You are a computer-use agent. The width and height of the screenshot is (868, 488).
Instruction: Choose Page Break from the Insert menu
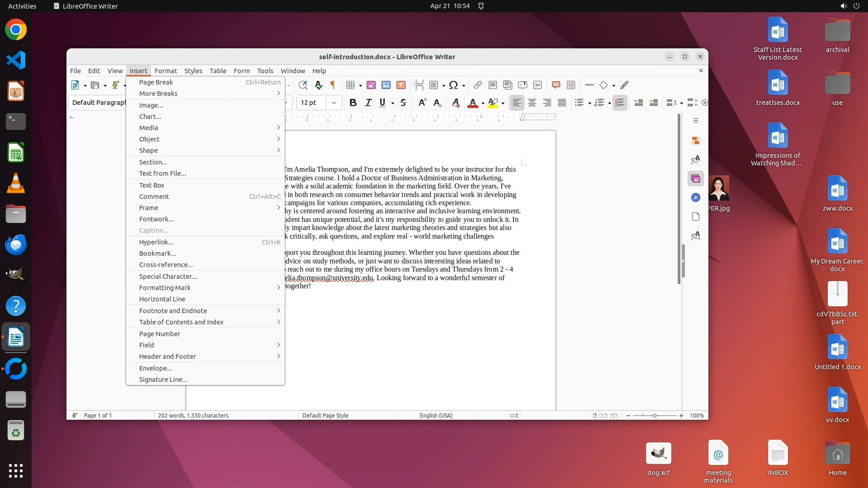156,82
